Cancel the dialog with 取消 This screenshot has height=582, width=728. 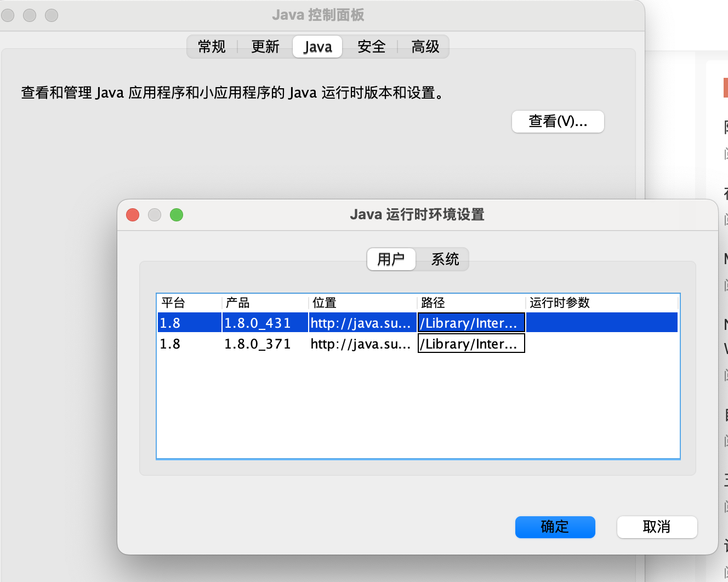tap(657, 527)
